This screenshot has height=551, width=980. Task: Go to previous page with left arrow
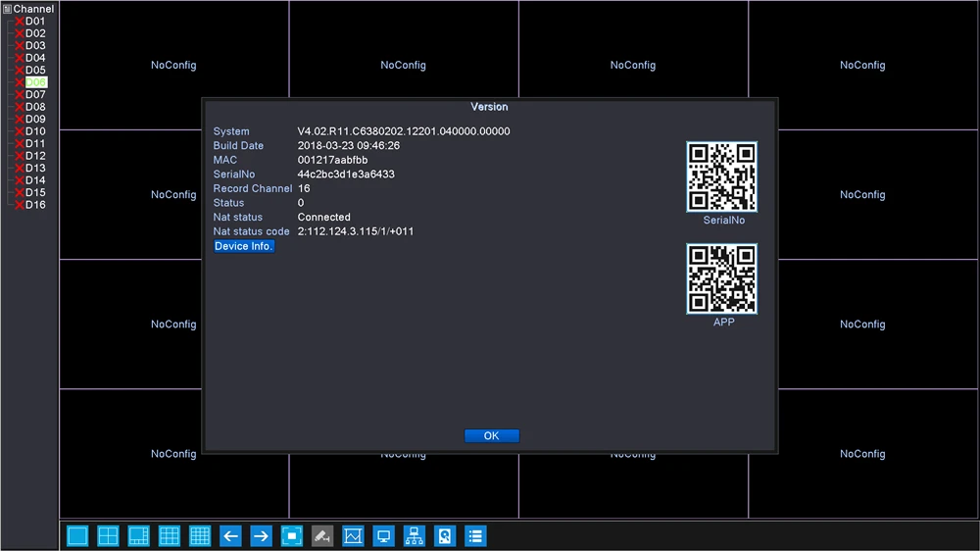point(230,536)
